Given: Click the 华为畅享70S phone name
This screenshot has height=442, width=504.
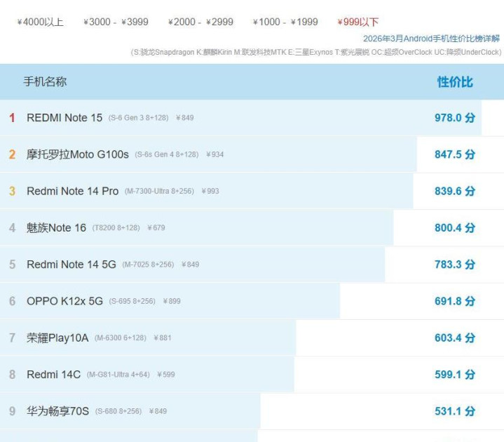Looking at the screenshot, I should point(58,411).
